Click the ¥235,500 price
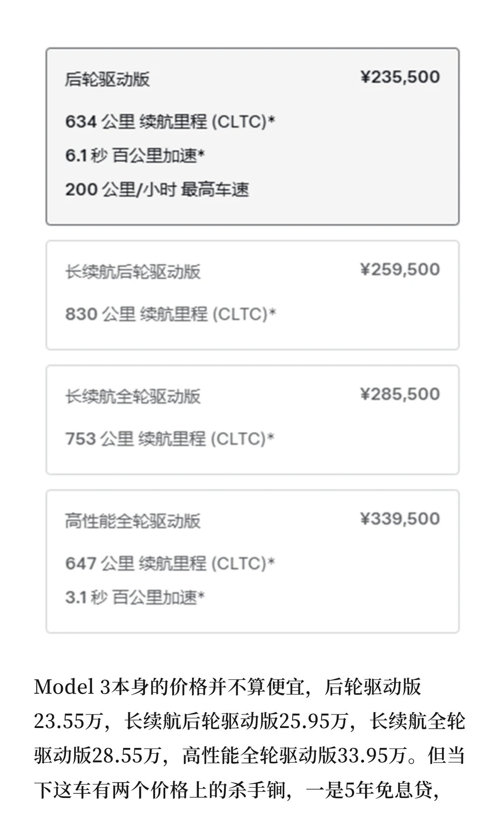This screenshot has height=840, width=504. [400, 77]
